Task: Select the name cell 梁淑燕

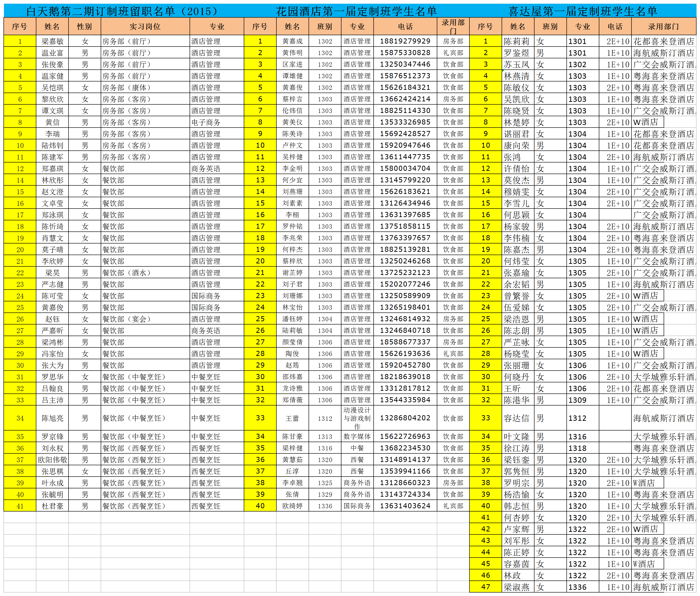Action: point(517,587)
